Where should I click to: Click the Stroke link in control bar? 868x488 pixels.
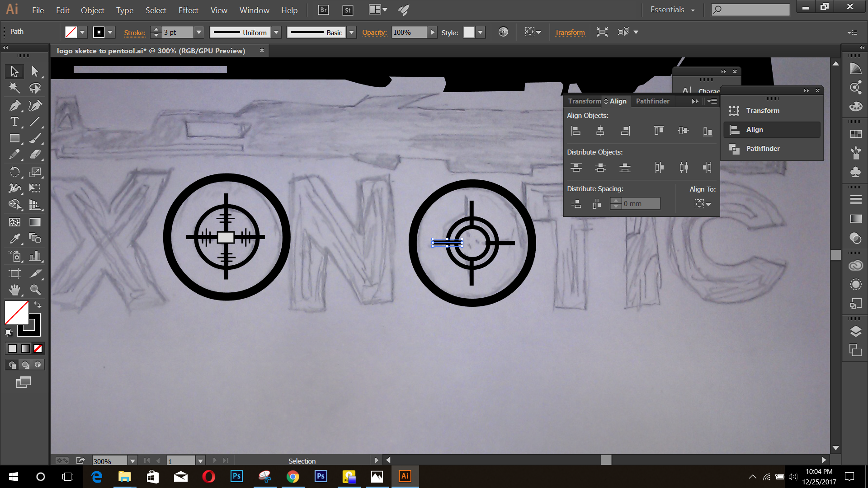135,33
